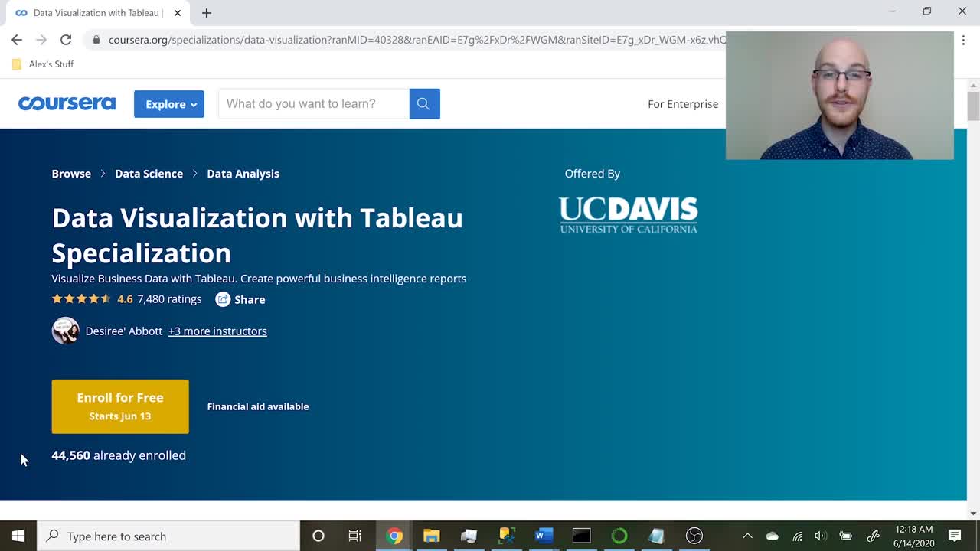The image size is (980, 551).
Task: Click the Browse breadcrumb
Action: [x=71, y=174]
